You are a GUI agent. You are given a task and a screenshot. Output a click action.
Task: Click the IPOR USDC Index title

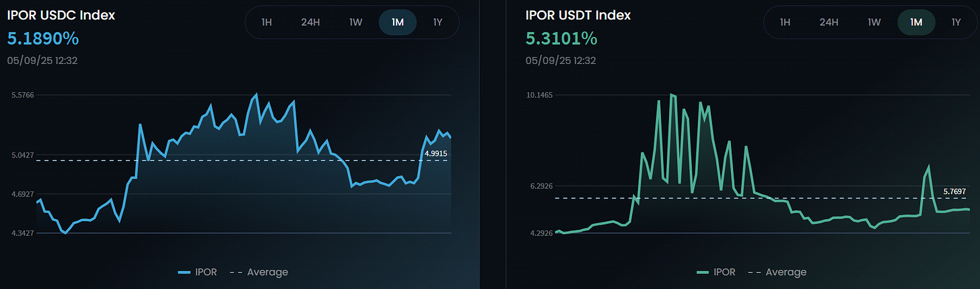coord(61,15)
